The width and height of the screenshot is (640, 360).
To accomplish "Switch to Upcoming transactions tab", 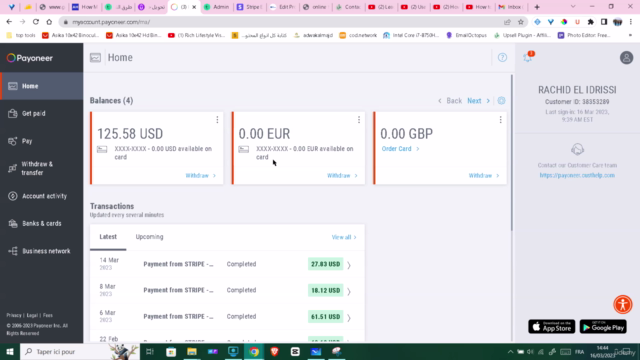I will coord(149,237).
